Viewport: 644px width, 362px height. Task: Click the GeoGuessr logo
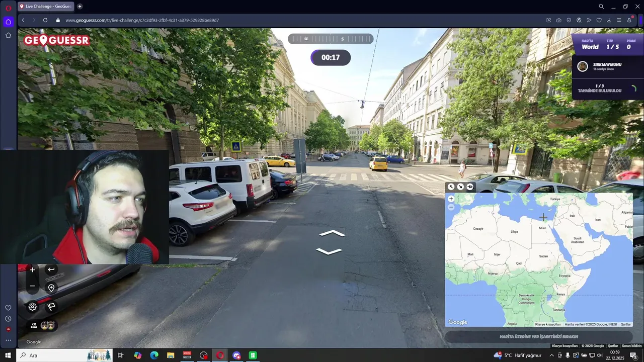[x=56, y=40]
